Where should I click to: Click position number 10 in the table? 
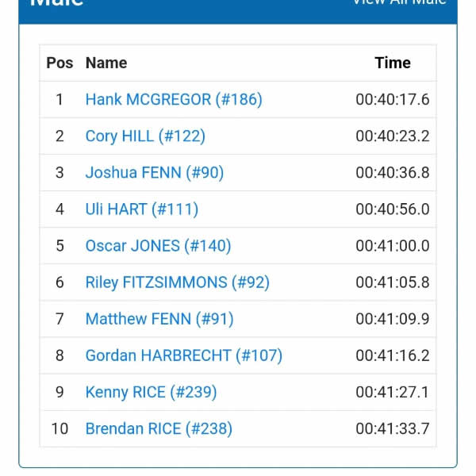click(x=59, y=428)
